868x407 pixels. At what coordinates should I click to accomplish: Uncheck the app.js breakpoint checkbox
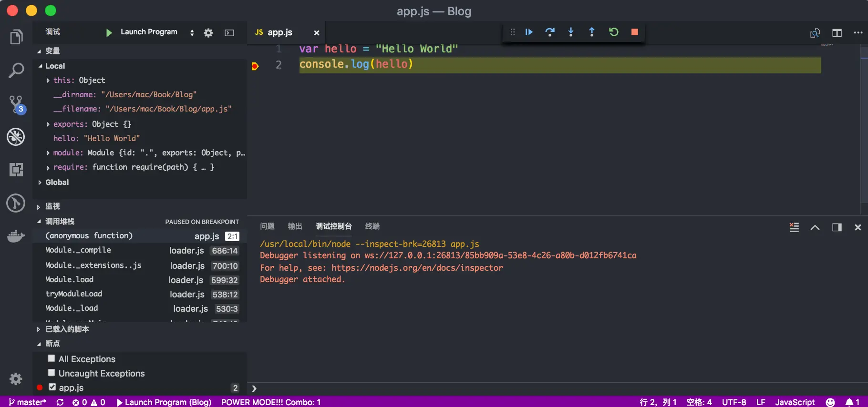tap(52, 387)
